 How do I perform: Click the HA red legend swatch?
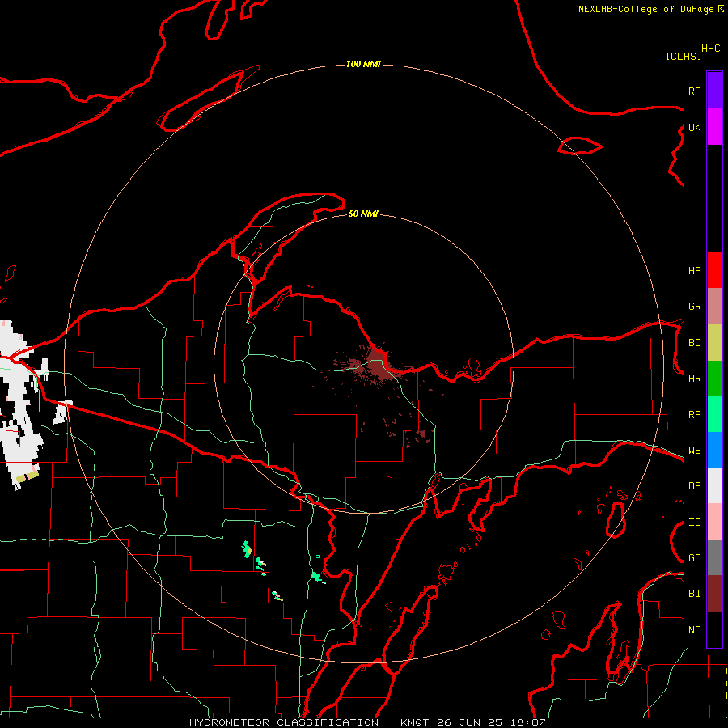(x=714, y=270)
